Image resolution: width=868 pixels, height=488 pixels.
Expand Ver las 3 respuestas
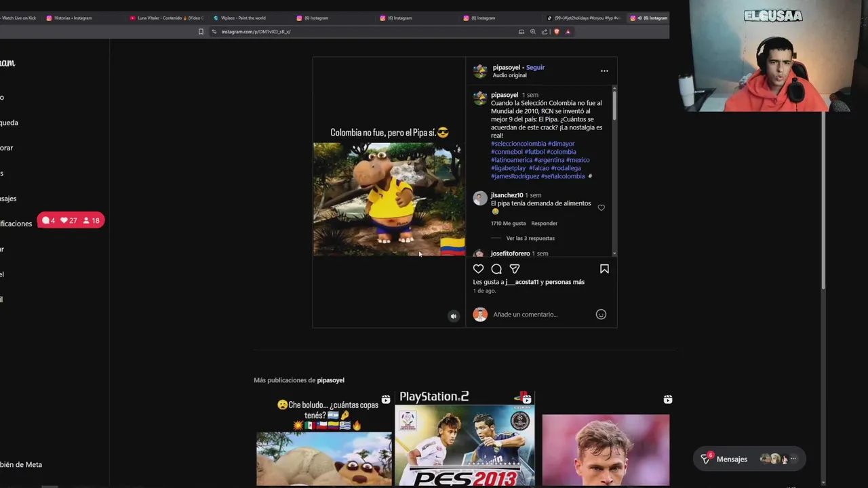click(530, 238)
